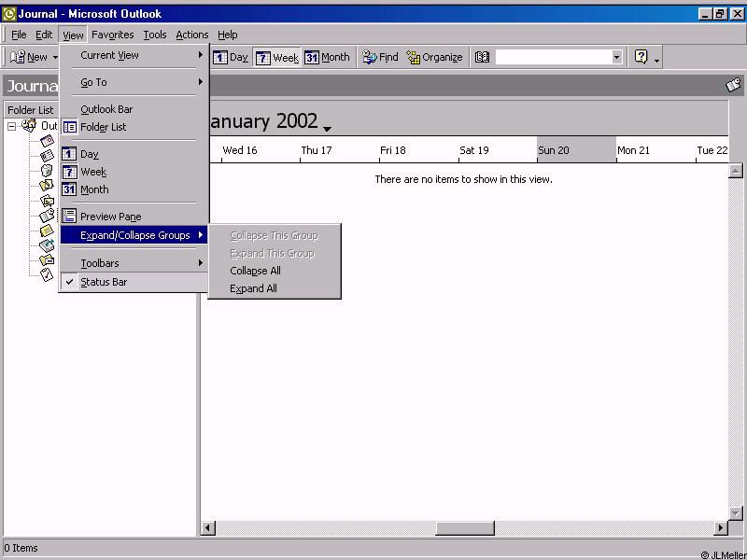This screenshot has height=560, width=747.
Task: Open the New button dropdown arrow
Action: coord(55,58)
